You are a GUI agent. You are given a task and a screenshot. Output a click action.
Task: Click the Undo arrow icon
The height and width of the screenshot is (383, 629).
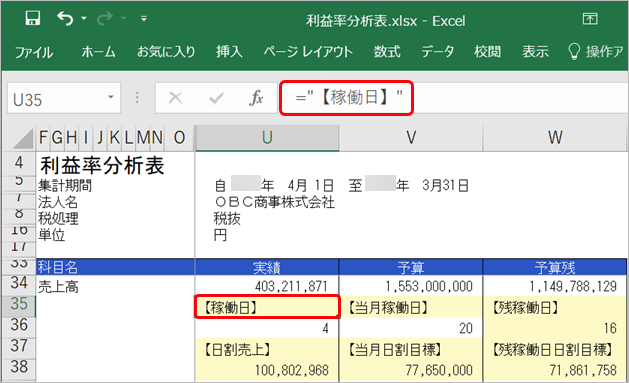(65, 18)
